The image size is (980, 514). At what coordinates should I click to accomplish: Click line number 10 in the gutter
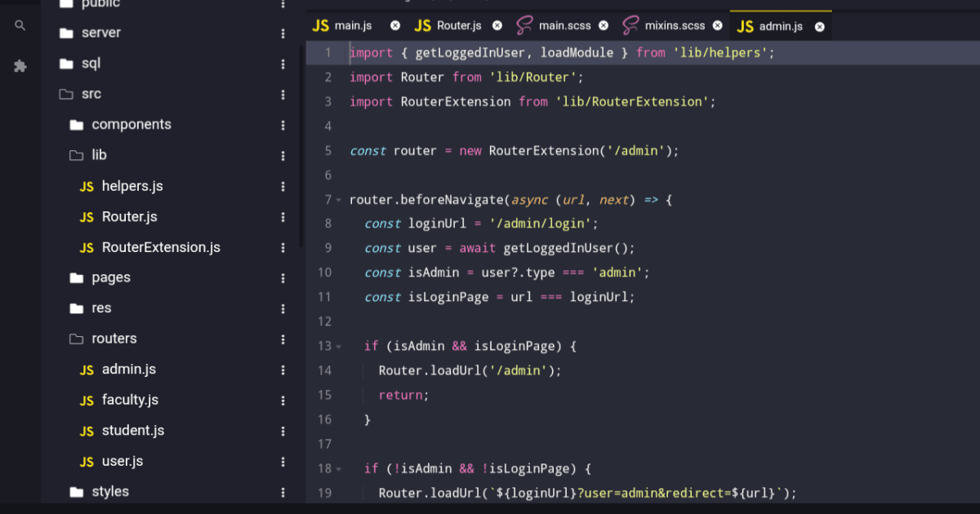tap(324, 273)
